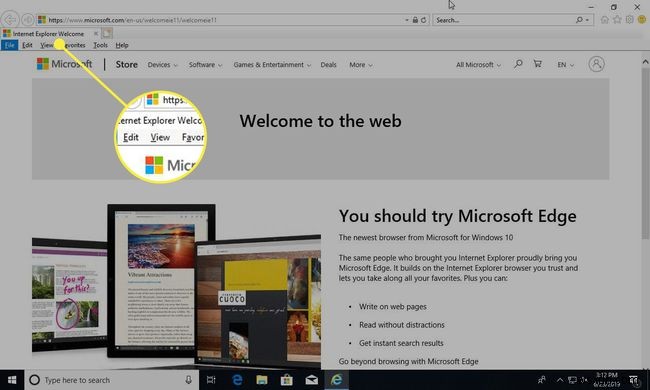Open the Windows Start button

tap(12, 380)
